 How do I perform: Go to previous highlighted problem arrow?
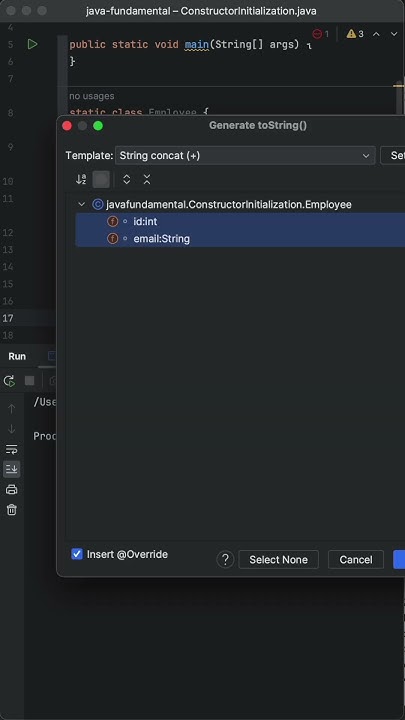click(376, 34)
